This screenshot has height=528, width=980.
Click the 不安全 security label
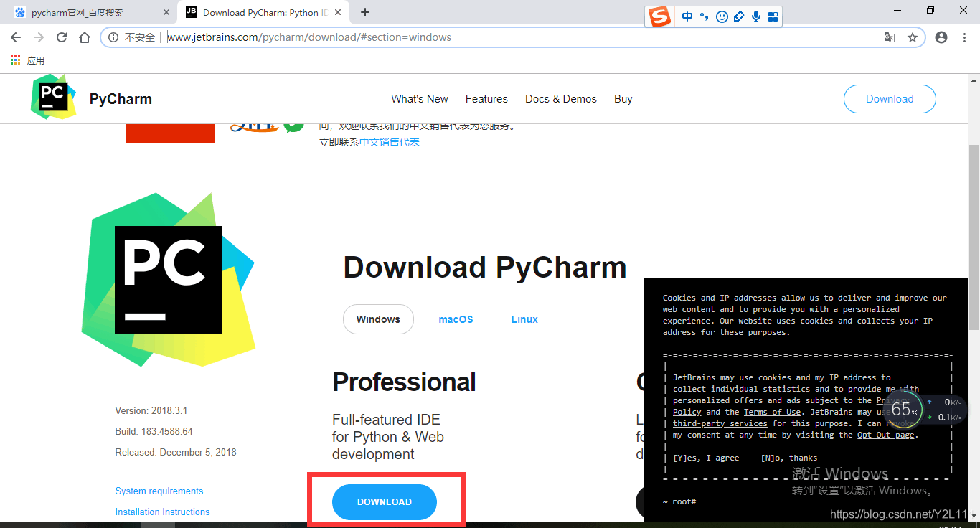point(140,37)
